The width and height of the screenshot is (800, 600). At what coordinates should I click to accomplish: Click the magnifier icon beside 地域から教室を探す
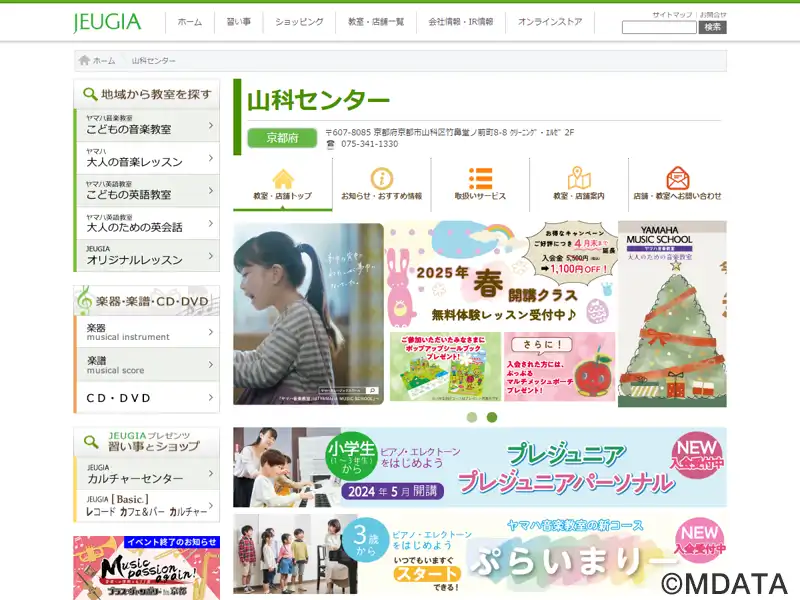(90, 94)
